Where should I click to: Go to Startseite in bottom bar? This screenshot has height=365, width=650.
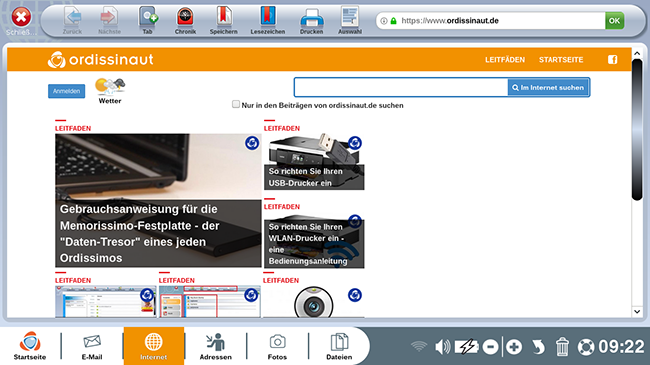click(30, 346)
